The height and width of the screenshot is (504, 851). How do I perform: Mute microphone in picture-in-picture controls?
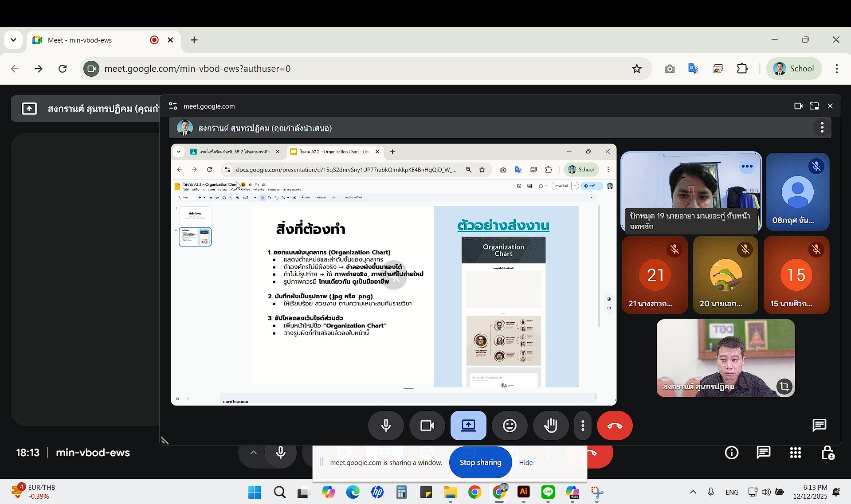(x=386, y=426)
